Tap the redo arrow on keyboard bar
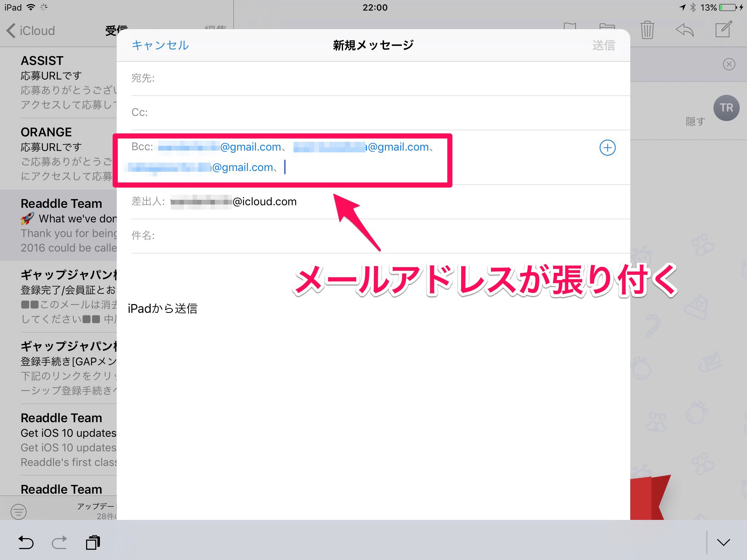 tap(59, 542)
